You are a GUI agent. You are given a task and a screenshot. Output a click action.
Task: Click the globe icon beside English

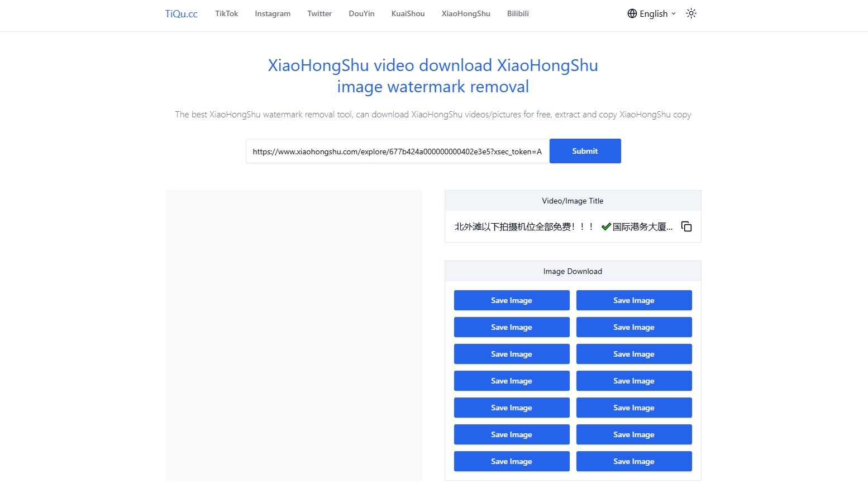[x=632, y=13]
